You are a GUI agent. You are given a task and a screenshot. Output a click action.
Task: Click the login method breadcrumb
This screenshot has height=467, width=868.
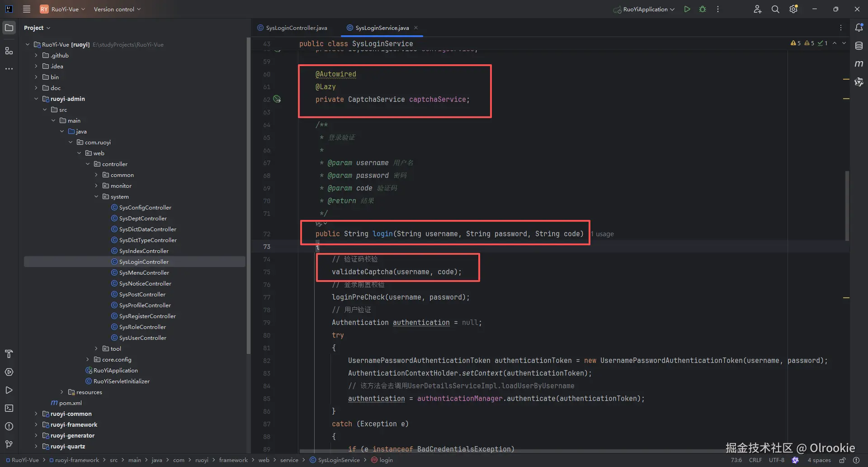[x=382, y=460]
